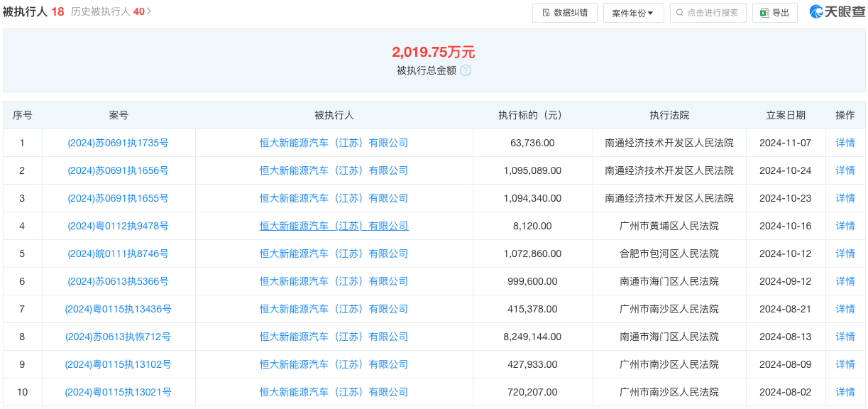The image size is (868, 409).
Task: Open case (2024)皖0111执8746号
Action: pos(118,253)
